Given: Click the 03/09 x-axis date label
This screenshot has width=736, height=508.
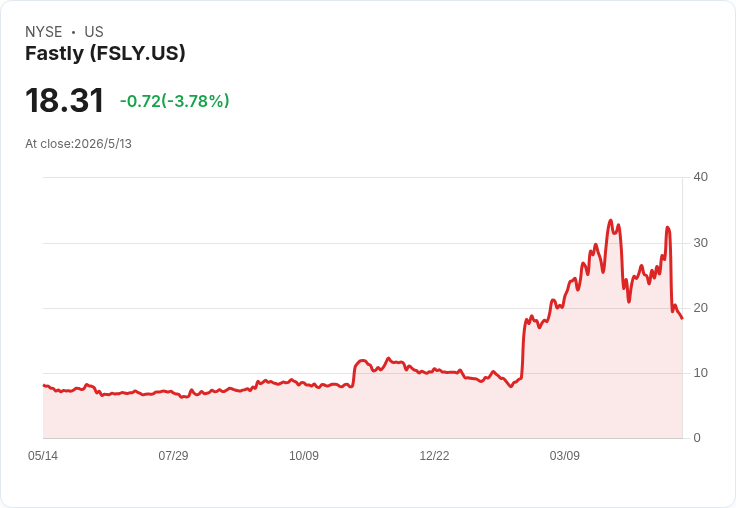Looking at the screenshot, I should 565,455.
